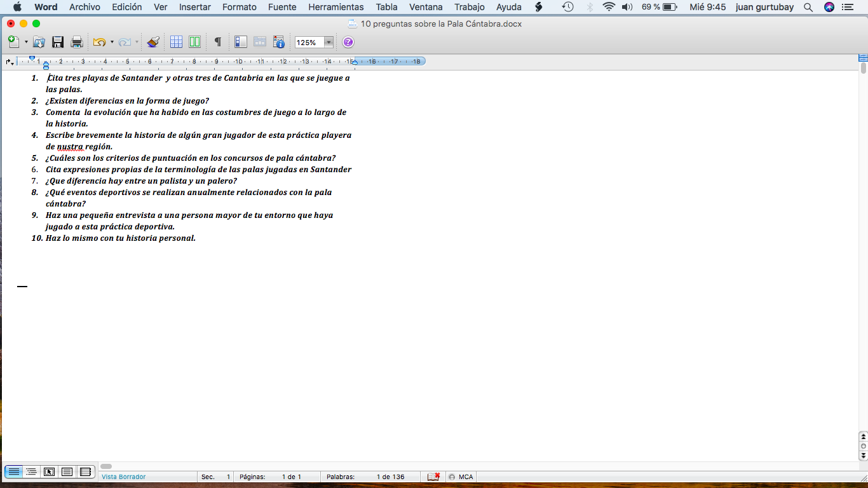Open the Edición menu
This screenshot has height=488, width=868.
click(x=127, y=7)
